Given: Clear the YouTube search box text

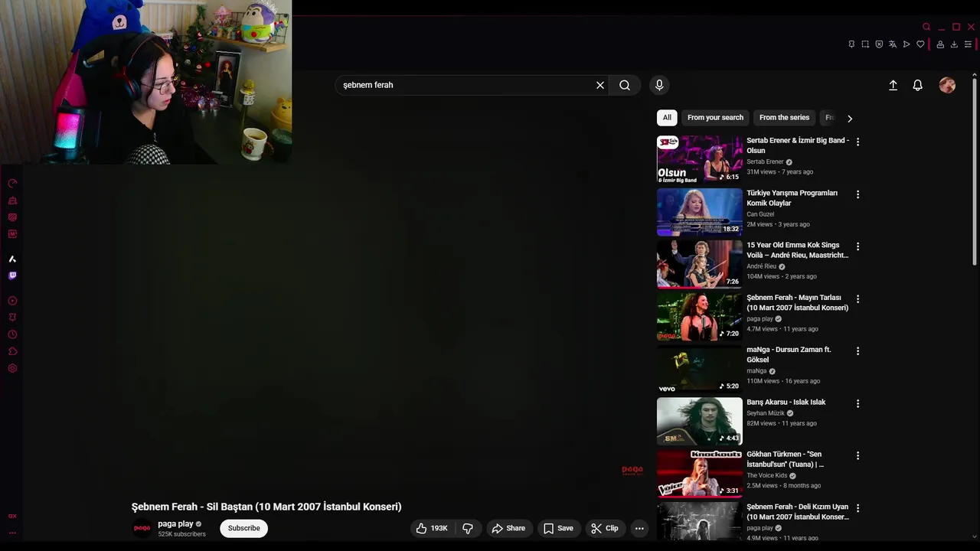Looking at the screenshot, I should pyautogui.click(x=600, y=85).
